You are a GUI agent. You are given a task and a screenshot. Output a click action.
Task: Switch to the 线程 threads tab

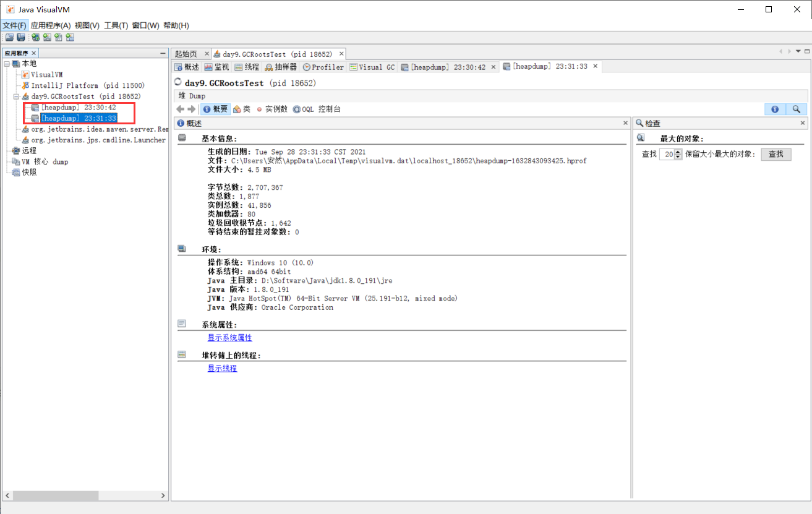[x=247, y=67]
